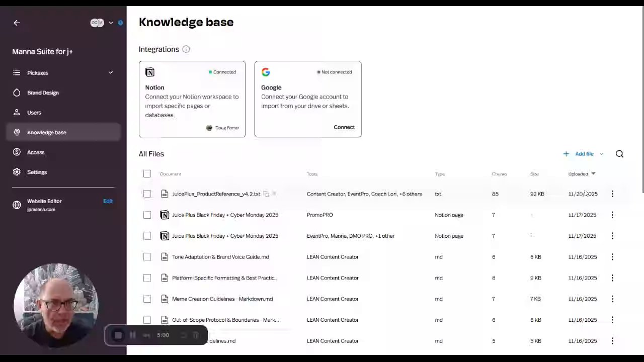Click Meme Creation Guidelines document icon
Viewport: 644px width, 362px height.
coord(165,299)
